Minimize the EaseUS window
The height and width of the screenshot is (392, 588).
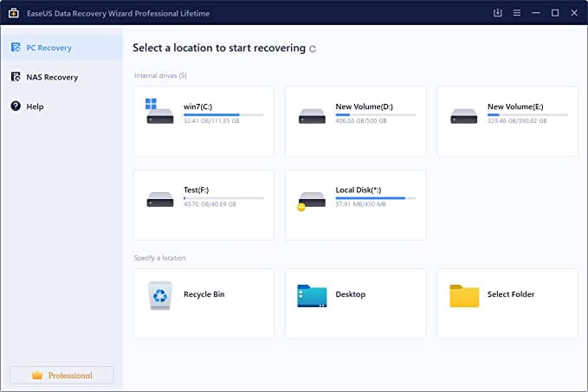[536, 13]
